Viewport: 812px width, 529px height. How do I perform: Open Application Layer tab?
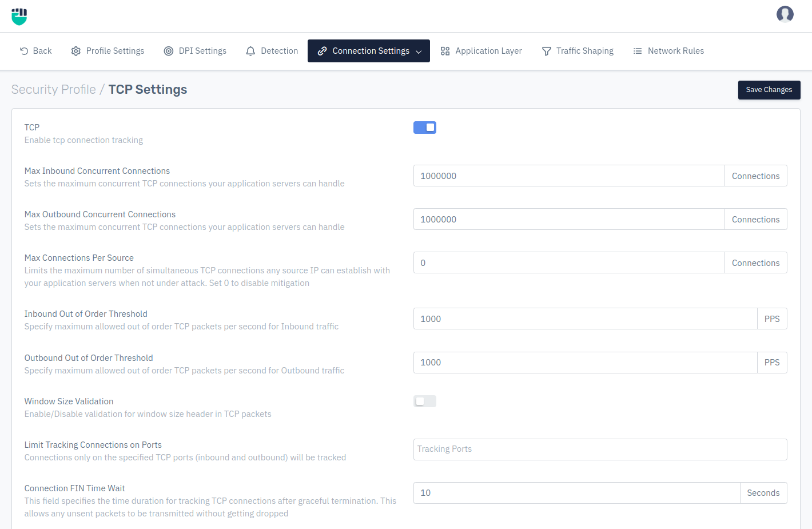[x=481, y=51]
